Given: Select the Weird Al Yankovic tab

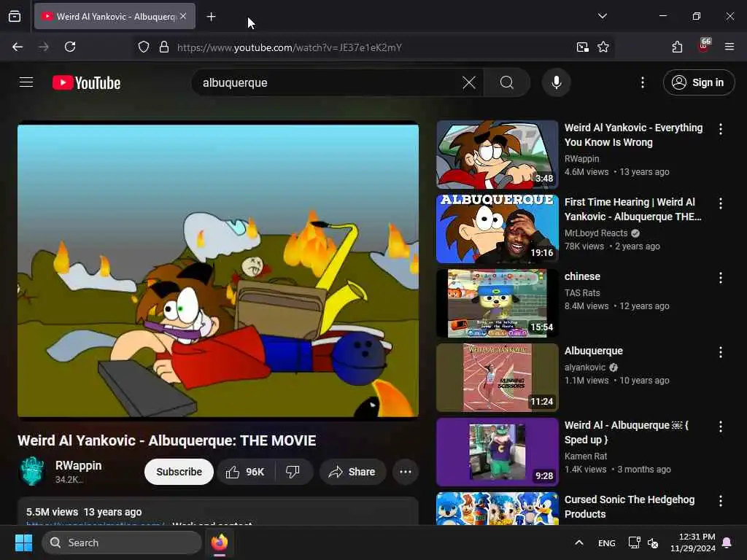Looking at the screenshot, I should [x=115, y=16].
